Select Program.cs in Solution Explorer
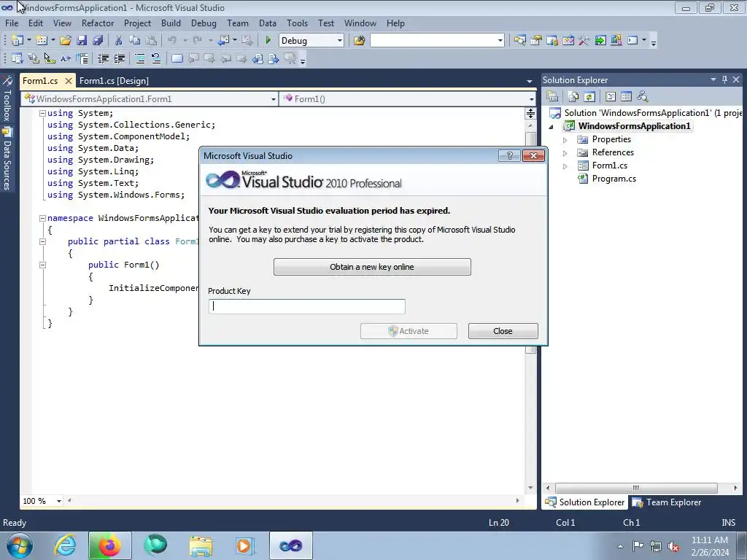This screenshot has width=747, height=560. pyautogui.click(x=614, y=179)
